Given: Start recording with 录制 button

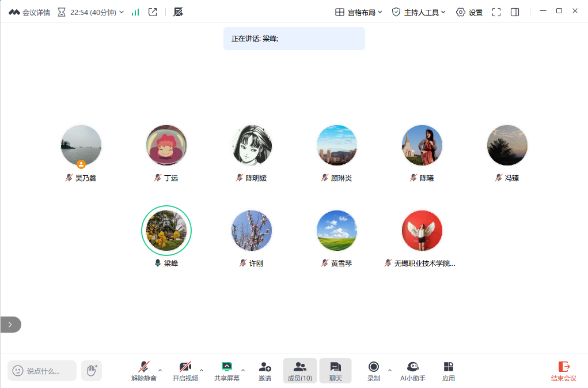Looking at the screenshot, I should coord(374,371).
